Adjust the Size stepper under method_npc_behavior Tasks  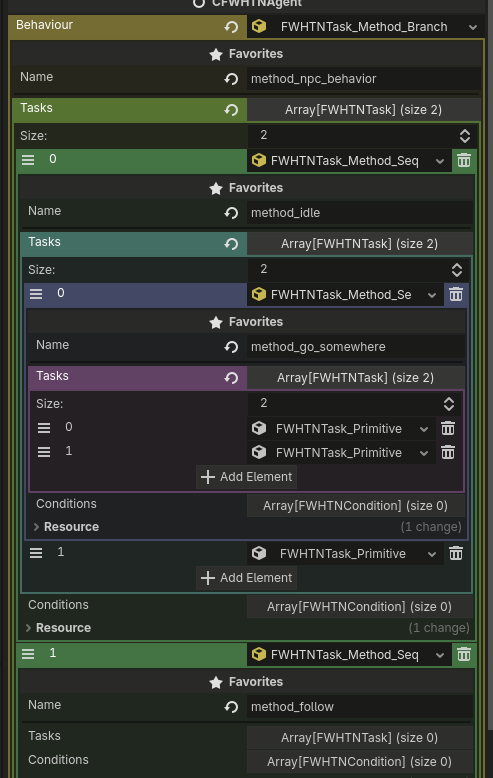point(465,135)
